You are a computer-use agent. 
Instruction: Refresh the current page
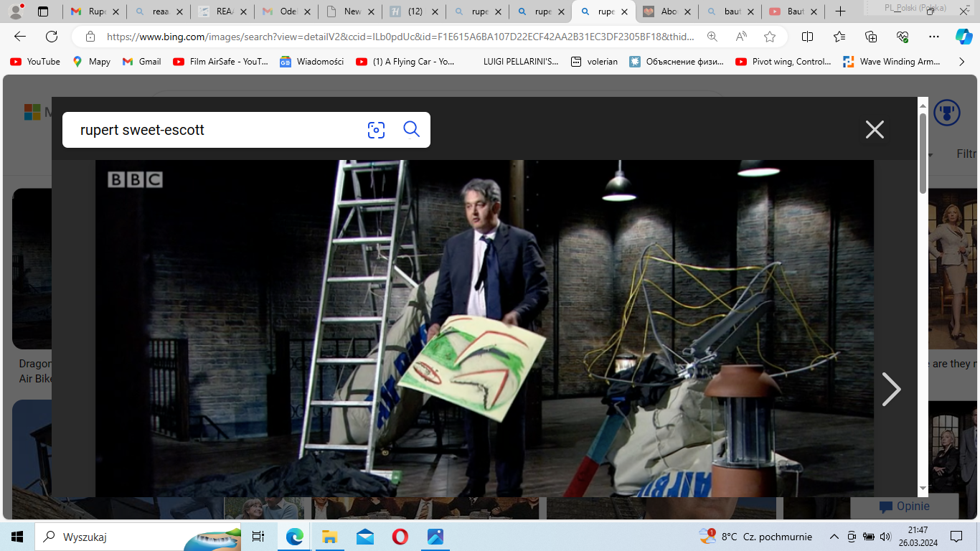(x=52, y=37)
